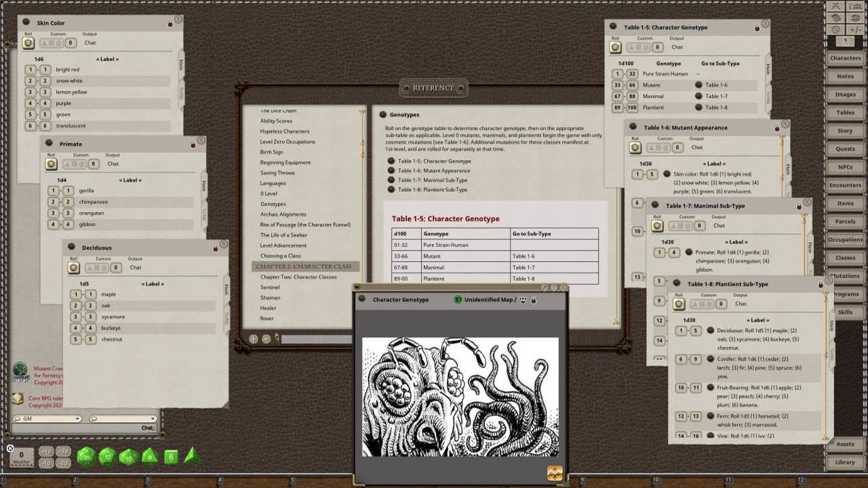Screen dimensions: 868x488
Task: Open the Library button in sidebar
Action: pyautogui.click(x=845, y=462)
